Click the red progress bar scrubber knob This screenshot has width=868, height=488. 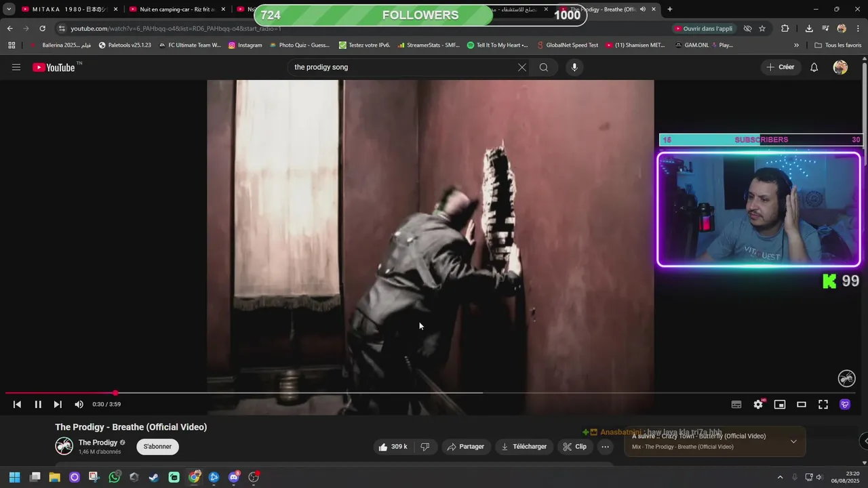(x=115, y=392)
